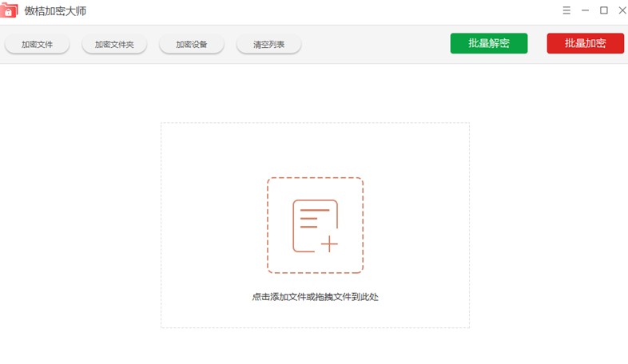
Task: Close the 傲桔加密大师 window
Action: point(622,10)
